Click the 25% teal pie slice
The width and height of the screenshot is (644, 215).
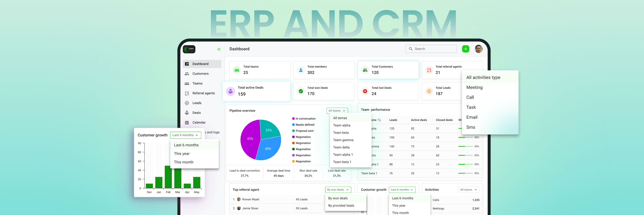tap(269, 130)
